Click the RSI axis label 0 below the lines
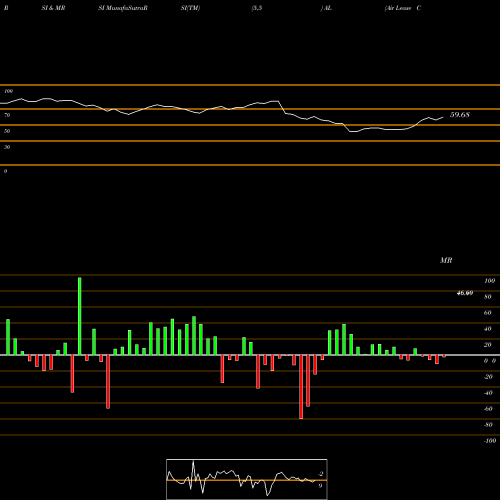This screenshot has width=500, height=500. (x=5, y=171)
